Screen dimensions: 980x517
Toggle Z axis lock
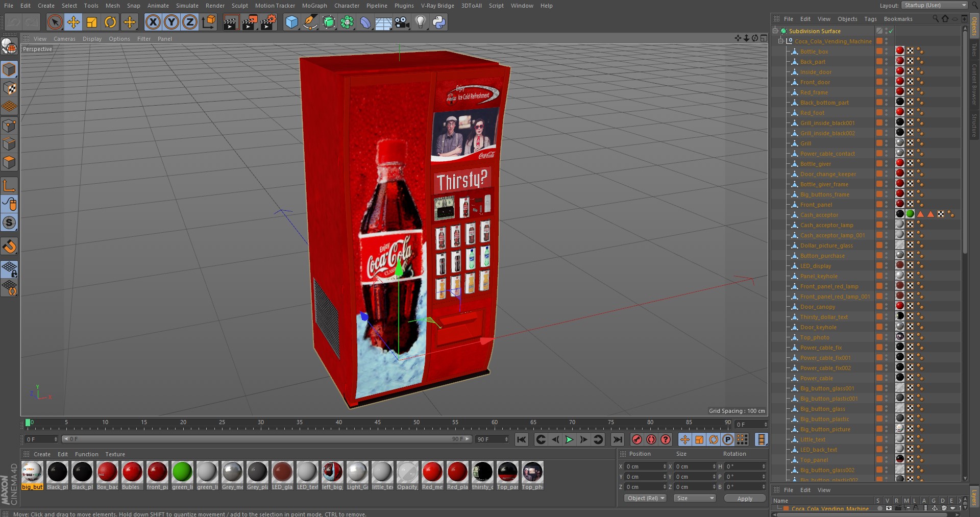tap(190, 22)
